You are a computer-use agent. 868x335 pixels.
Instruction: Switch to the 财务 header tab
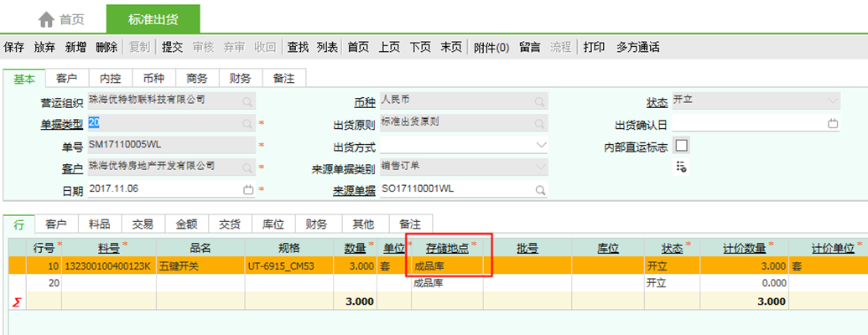click(240, 78)
